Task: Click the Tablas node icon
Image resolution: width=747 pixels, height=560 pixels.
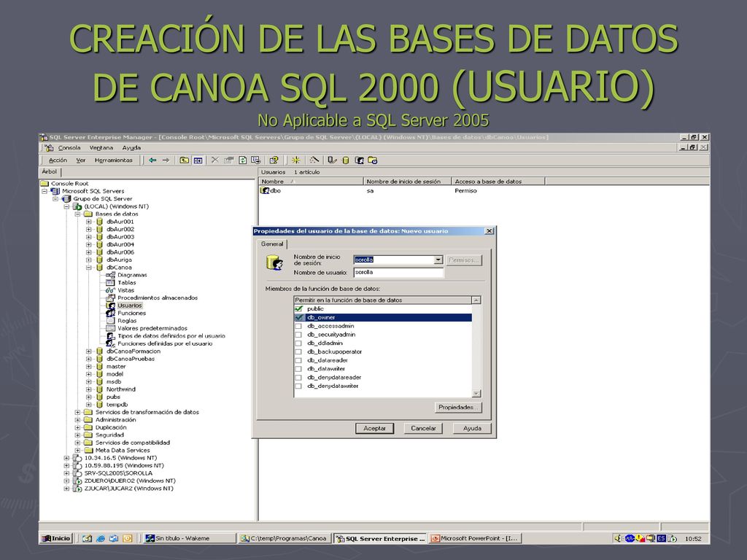Action: click(110, 282)
